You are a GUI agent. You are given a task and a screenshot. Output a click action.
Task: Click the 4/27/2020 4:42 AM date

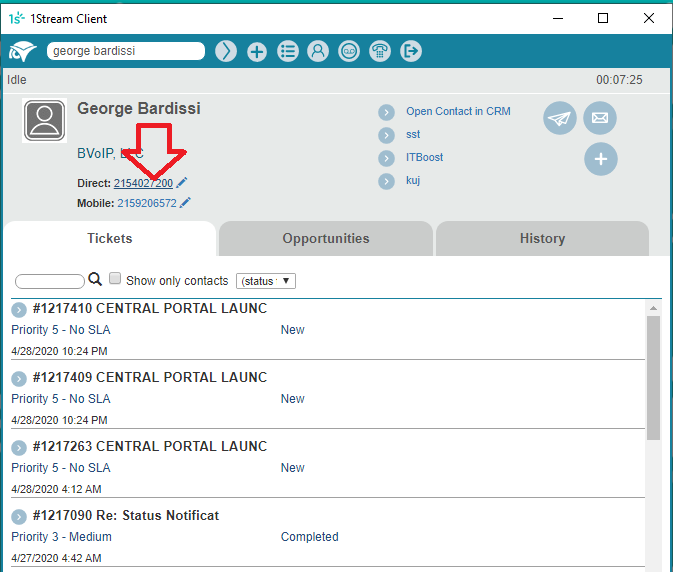[56, 558]
